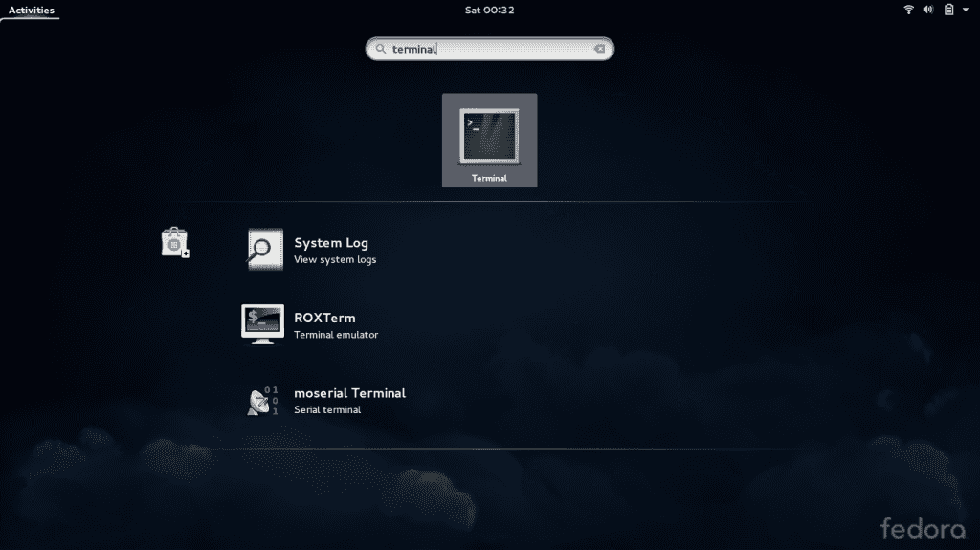The width and height of the screenshot is (980, 550).
Task: Open the moserial satellite dish icon
Action: 262,400
